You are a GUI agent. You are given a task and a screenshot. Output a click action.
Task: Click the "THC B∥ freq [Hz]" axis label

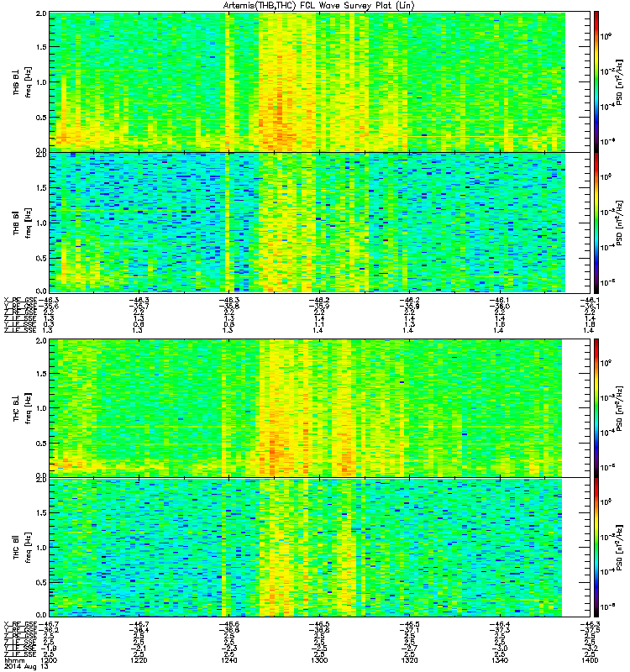tap(22, 548)
